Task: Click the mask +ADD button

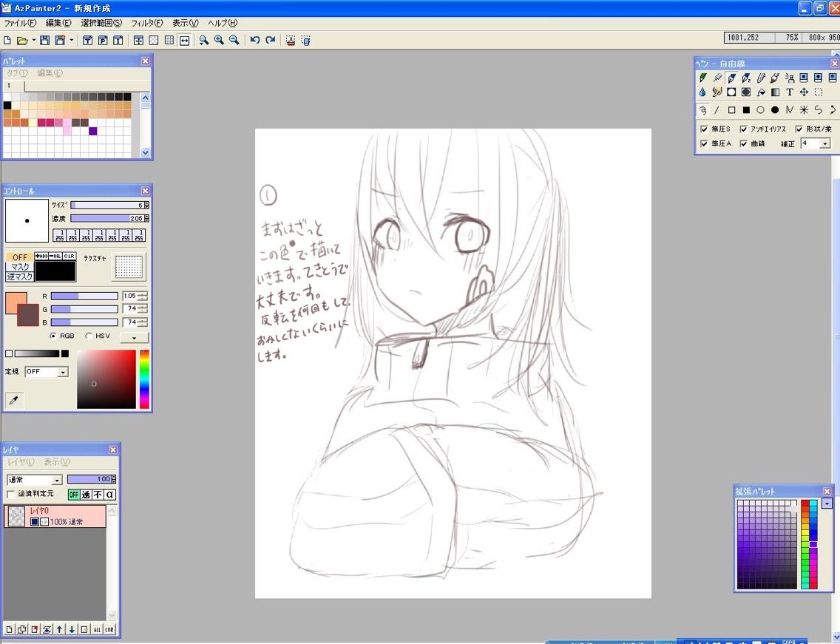Action: pyautogui.click(x=41, y=256)
